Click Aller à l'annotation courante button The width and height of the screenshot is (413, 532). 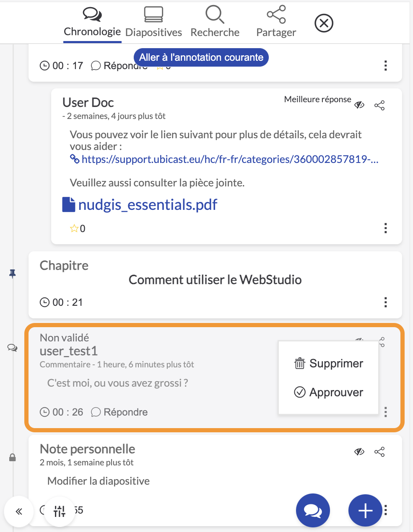click(201, 57)
